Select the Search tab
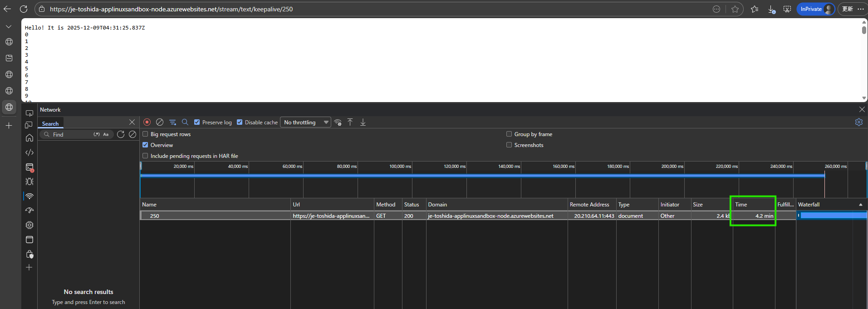 click(x=50, y=123)
